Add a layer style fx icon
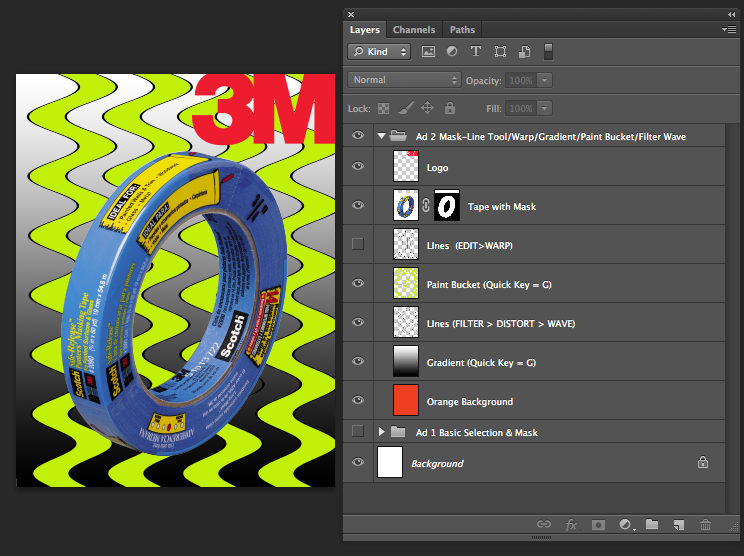This screenshot has width=744, height=556. 571,525
